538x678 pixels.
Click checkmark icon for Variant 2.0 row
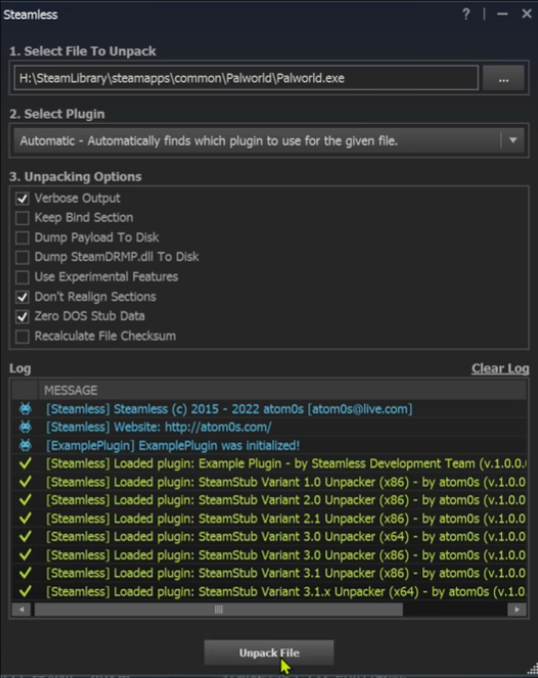pos(26,500)
